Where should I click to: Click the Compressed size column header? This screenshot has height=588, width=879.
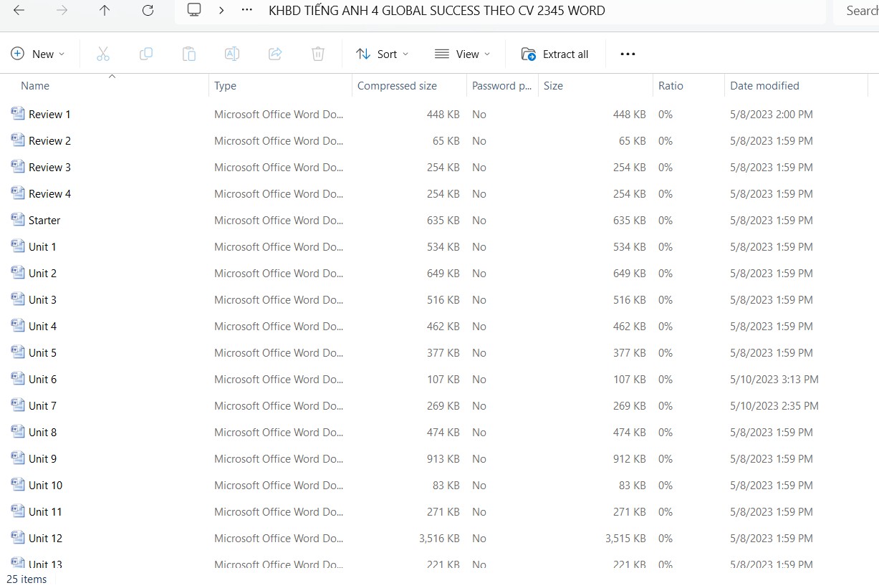click(397, 86)
